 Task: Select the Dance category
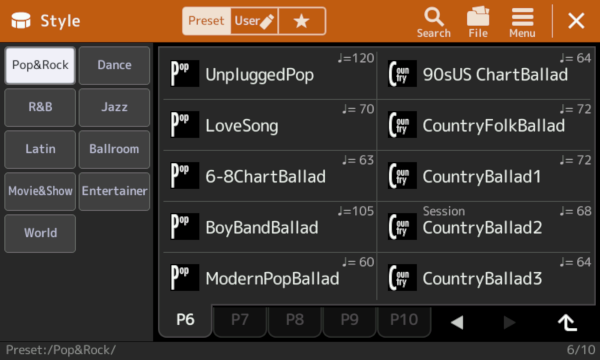point(114,65)
